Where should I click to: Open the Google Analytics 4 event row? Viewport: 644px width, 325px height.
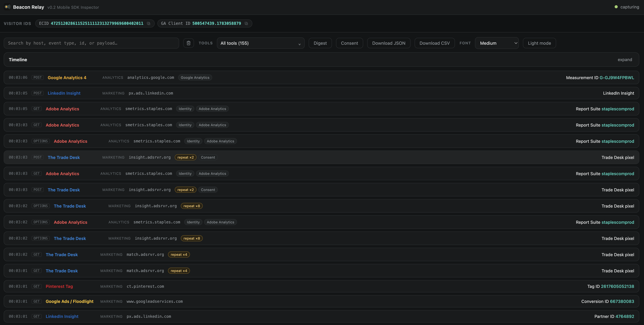[321, 78]
